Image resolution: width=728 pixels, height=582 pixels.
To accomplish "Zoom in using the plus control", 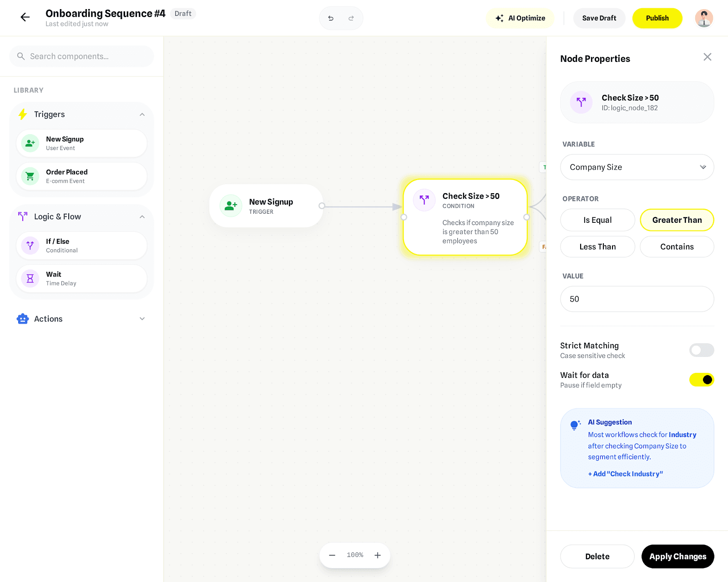I will click(377, 555).
